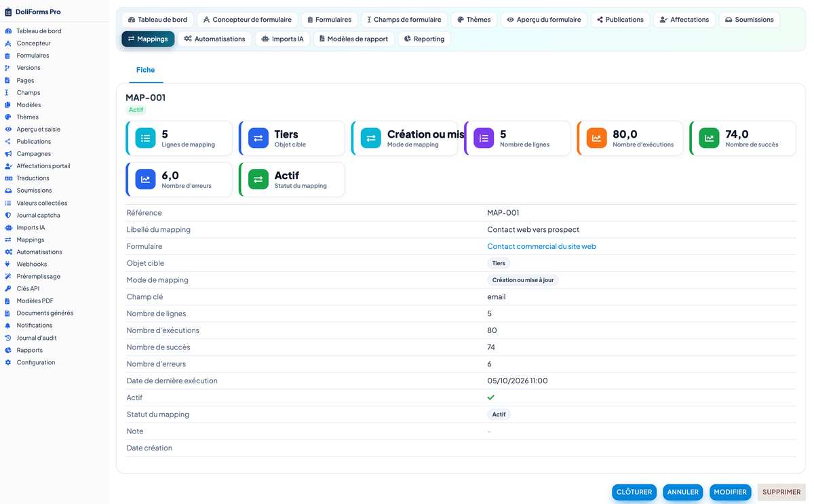This screenshot has width=814, height=504.
Task: Open the Contact commercial du site web link
Action: [541, 246]
